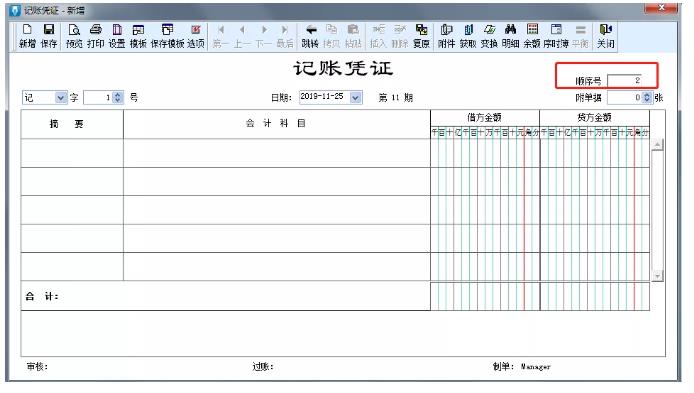This screenshot has height=393, width=694.
Task: Open the 日期 date picker dropdown arrow
Action: click(x=355, y=97)
